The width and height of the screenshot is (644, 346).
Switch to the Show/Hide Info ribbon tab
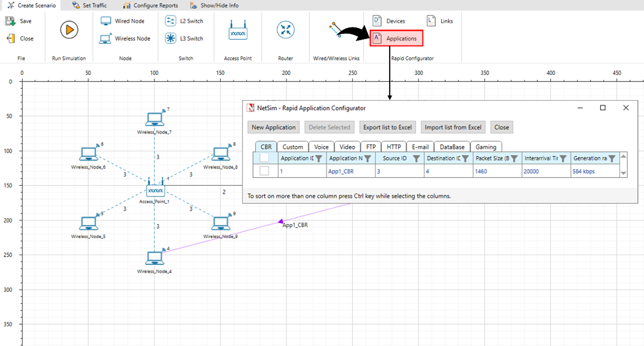pos(214,5)
